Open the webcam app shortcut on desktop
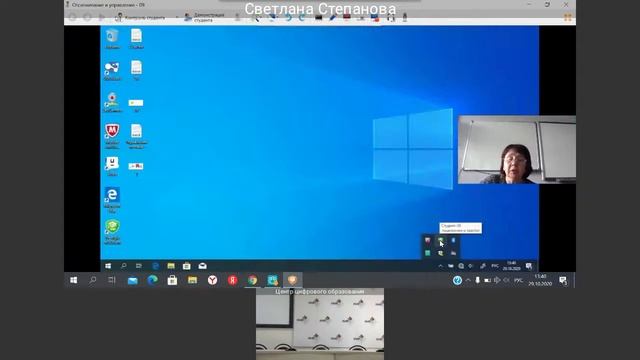640x360 pixels. [x=112, y=102]
